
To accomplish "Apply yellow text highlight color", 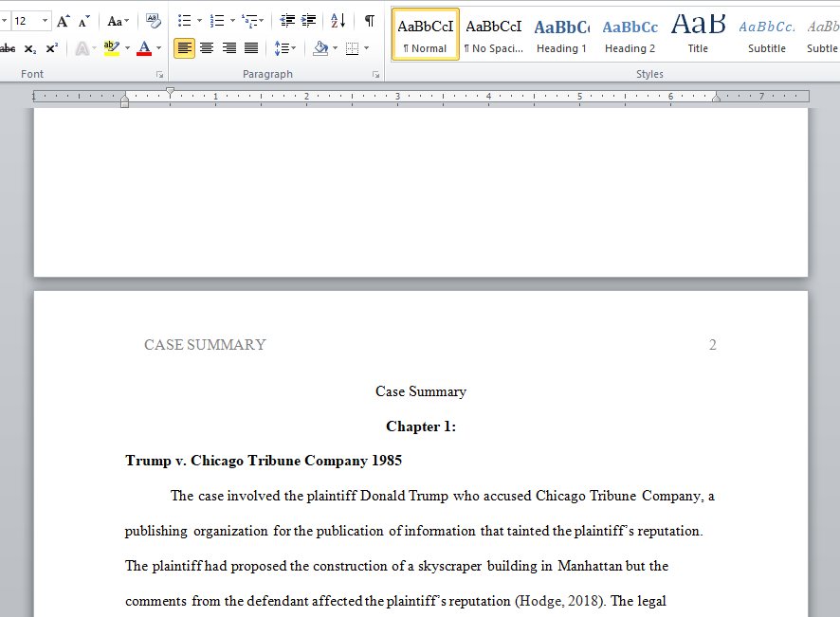I will tap(112, 48).
